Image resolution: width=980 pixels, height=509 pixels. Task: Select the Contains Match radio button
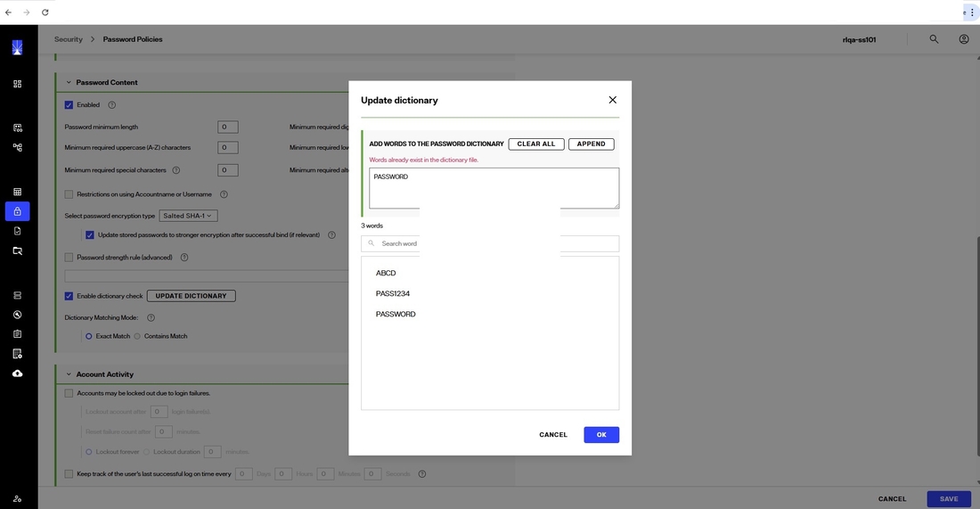[137, 336]
